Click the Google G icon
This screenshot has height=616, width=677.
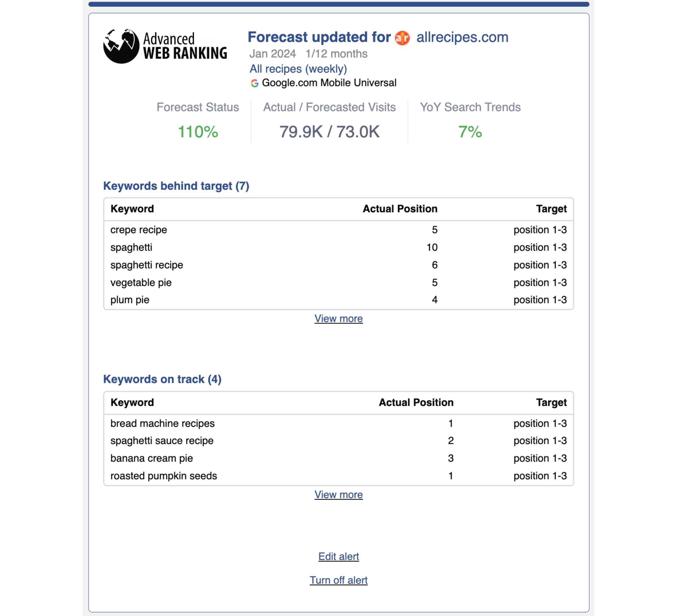pos(254,83)
